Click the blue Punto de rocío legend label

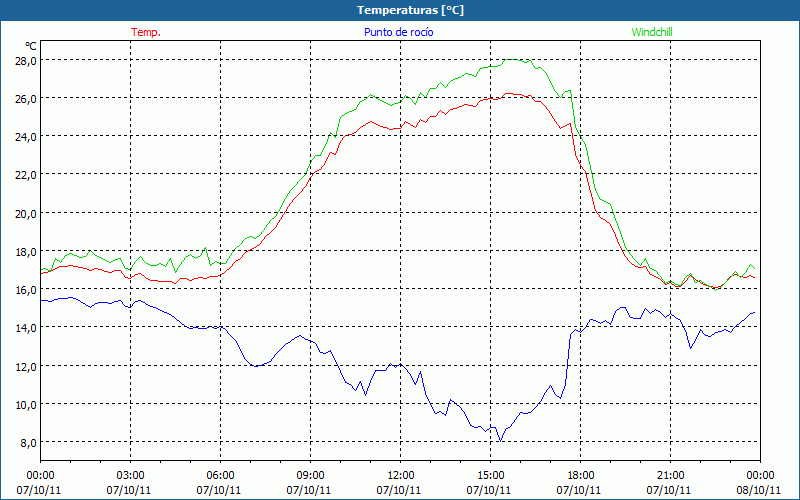398,32
